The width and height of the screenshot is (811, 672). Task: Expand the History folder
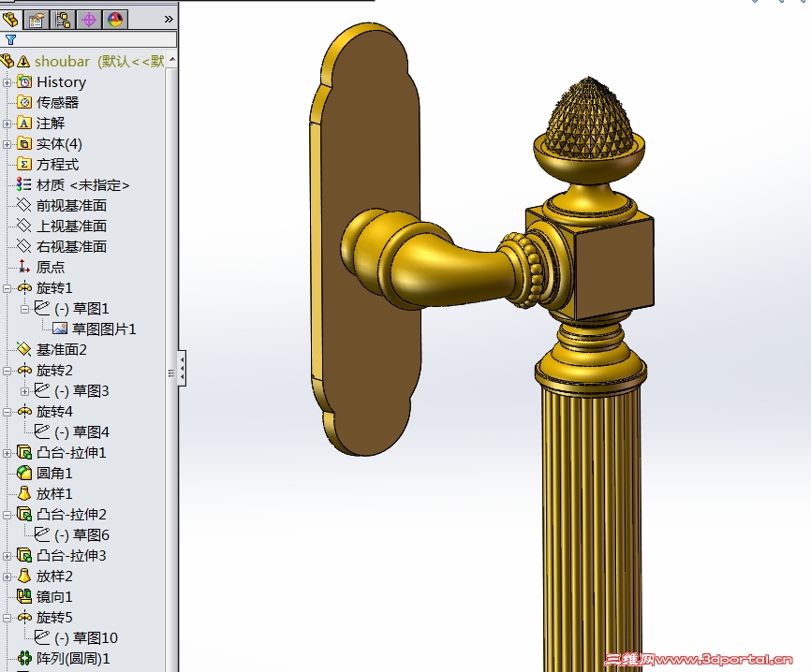click(x=7, y=82)
